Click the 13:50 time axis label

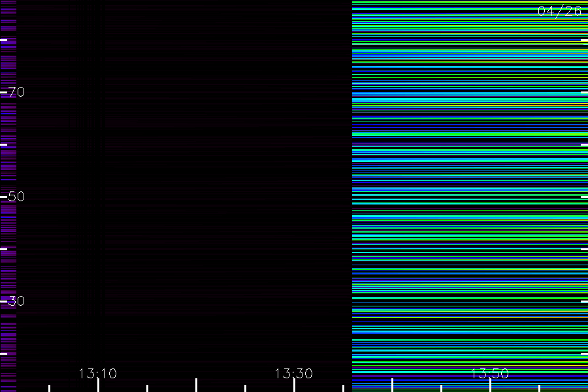pyautogui.click(x=490, y=374)
